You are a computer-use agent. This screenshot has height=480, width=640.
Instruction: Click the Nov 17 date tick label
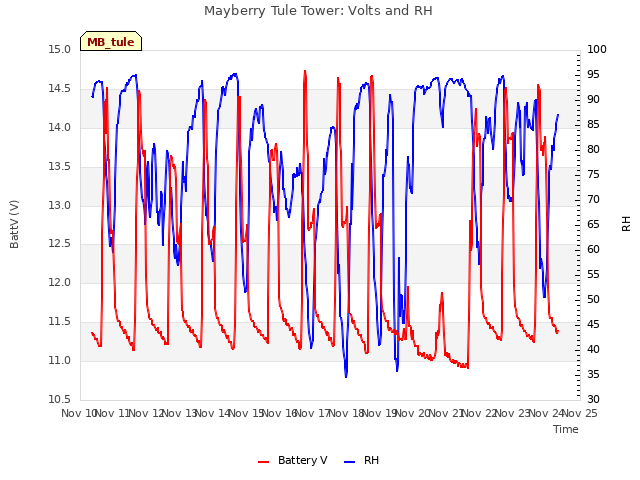tap(312, 413)
